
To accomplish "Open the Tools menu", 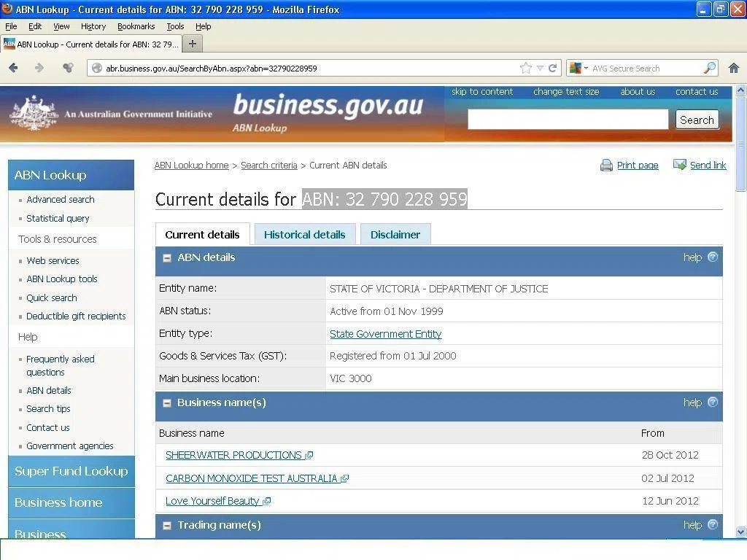I will coord(175,26).
